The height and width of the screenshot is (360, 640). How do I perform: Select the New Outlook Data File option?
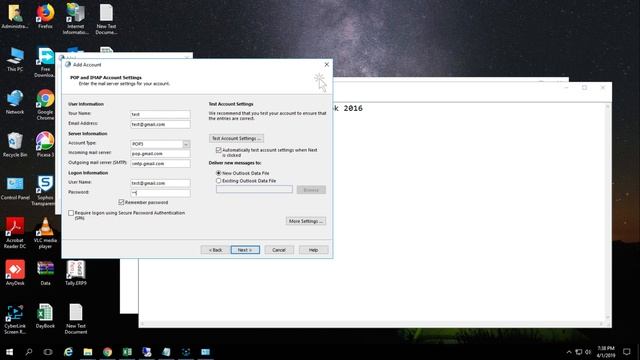click(218, 173)
